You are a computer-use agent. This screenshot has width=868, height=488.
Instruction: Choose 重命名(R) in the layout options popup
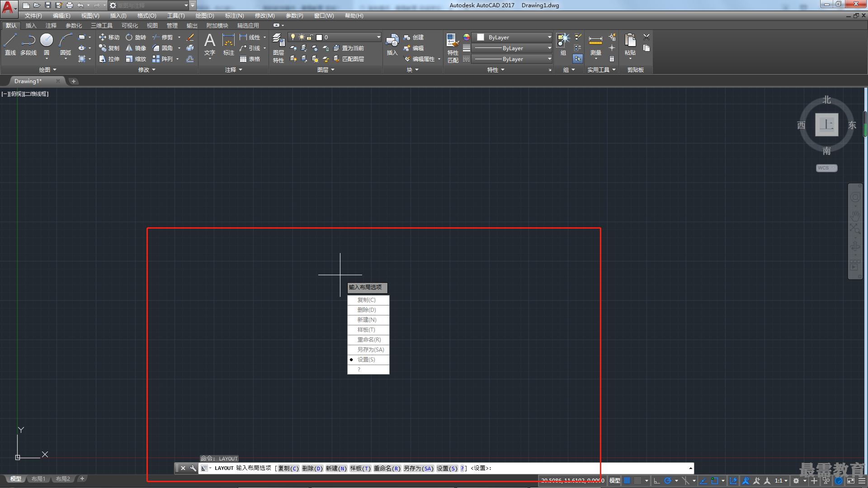click(x=368, y=340)
